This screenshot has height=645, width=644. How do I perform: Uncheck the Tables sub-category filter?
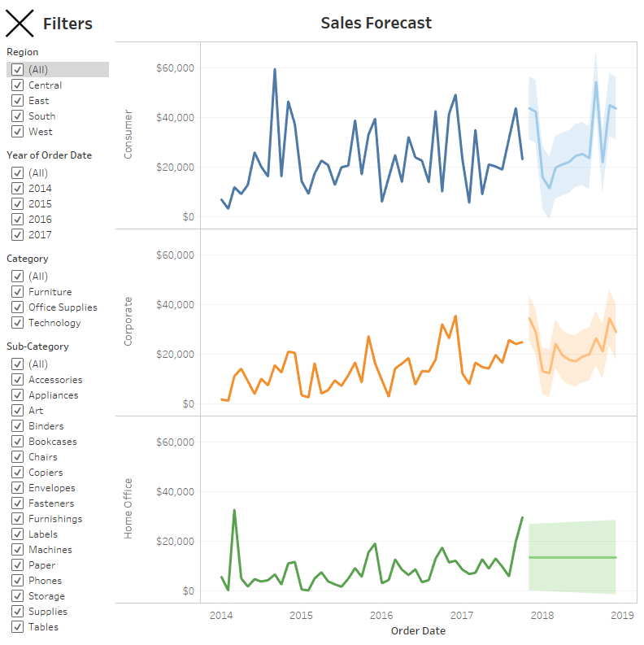tap(17, 627)
